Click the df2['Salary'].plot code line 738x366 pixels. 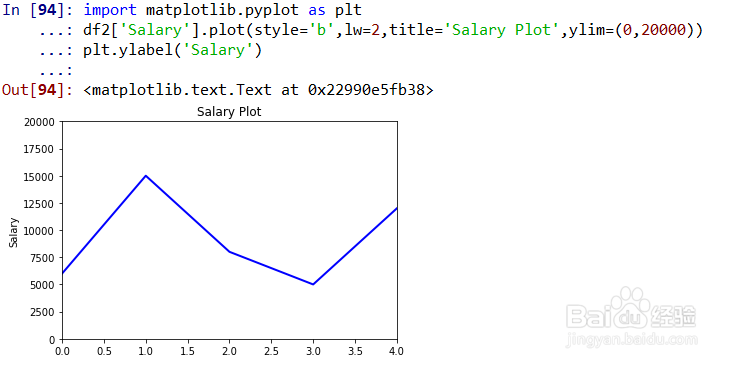pyautogui.click(x=393, y=31)
